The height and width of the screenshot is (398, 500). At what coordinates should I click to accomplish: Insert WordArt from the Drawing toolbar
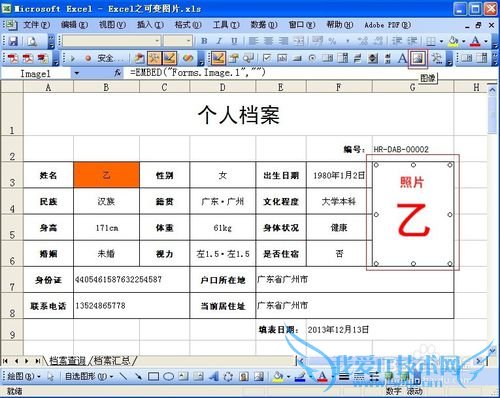213,377
